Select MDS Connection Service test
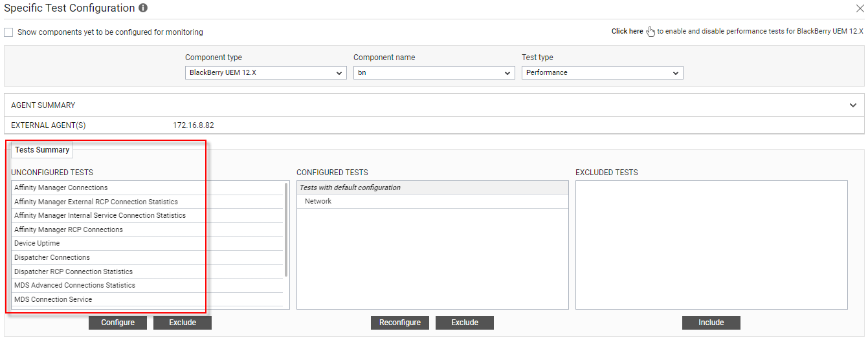The height and width of the screenshot is (340, 868). pos(148,299)
